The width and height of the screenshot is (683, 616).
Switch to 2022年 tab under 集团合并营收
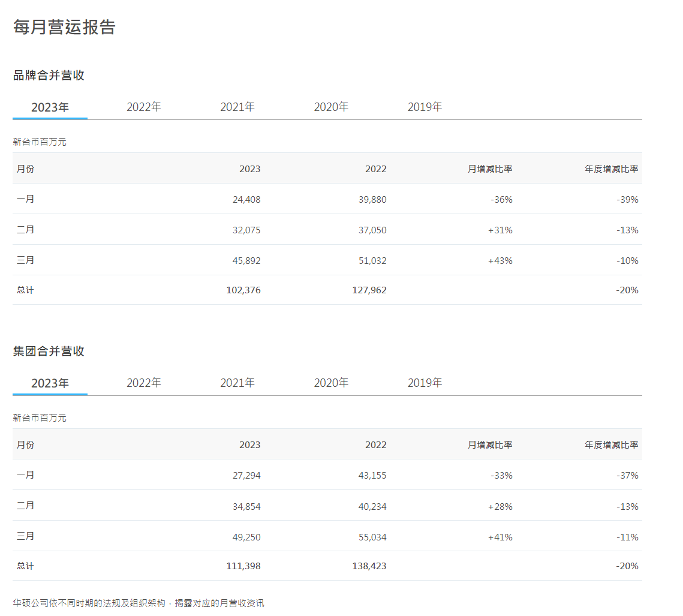click(x=144, y=383)
